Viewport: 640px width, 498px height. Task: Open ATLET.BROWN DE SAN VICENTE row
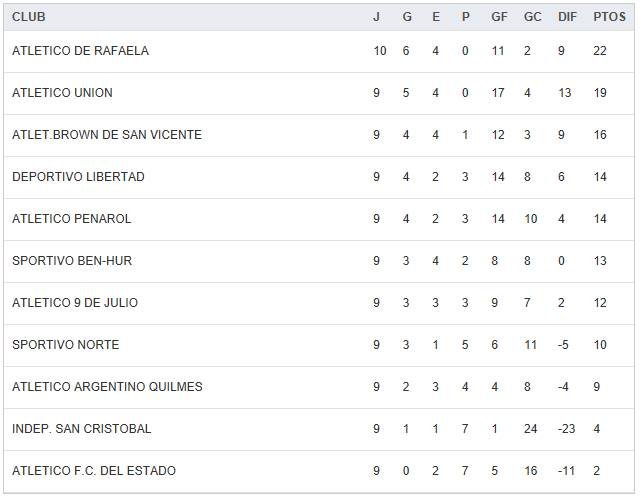point(107,135)
